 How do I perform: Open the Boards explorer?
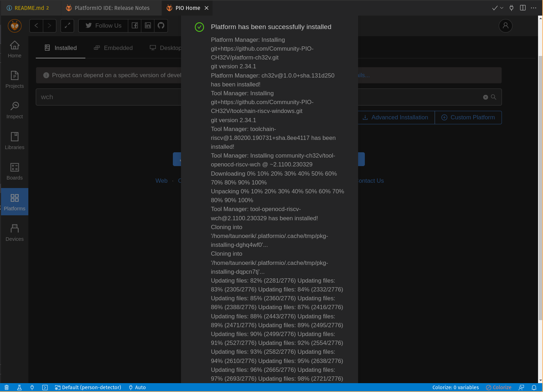pyautogui.click(x=15, y=171)
